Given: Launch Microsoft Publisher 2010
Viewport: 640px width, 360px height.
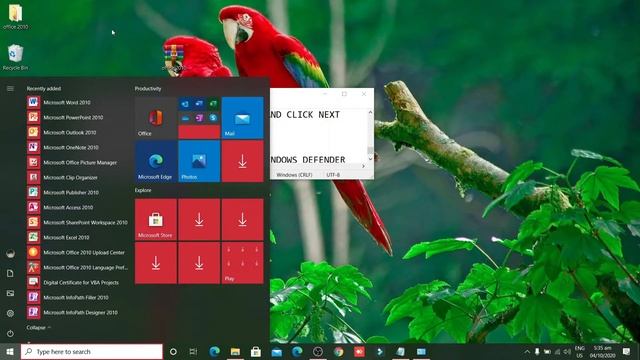Looking at the screenshot, I should [78, 192].
